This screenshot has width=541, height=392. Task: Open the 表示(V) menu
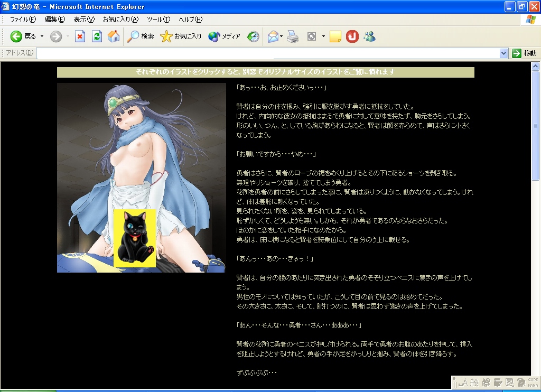[84, 20]
